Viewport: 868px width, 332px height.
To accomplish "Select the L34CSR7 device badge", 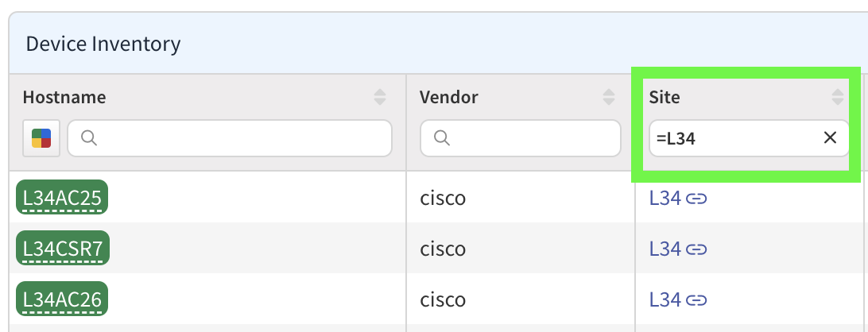I will point(63,249).
